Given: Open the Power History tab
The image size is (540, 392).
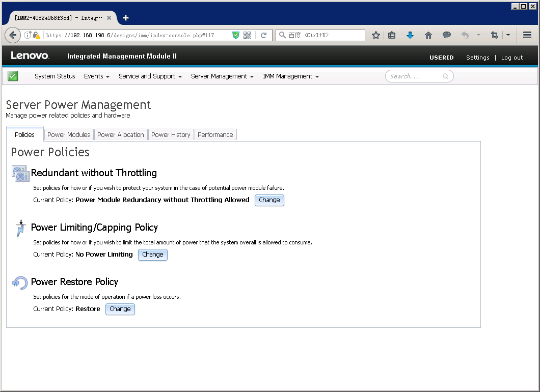Looking at the screenshot, I should [x=171, y=134].
